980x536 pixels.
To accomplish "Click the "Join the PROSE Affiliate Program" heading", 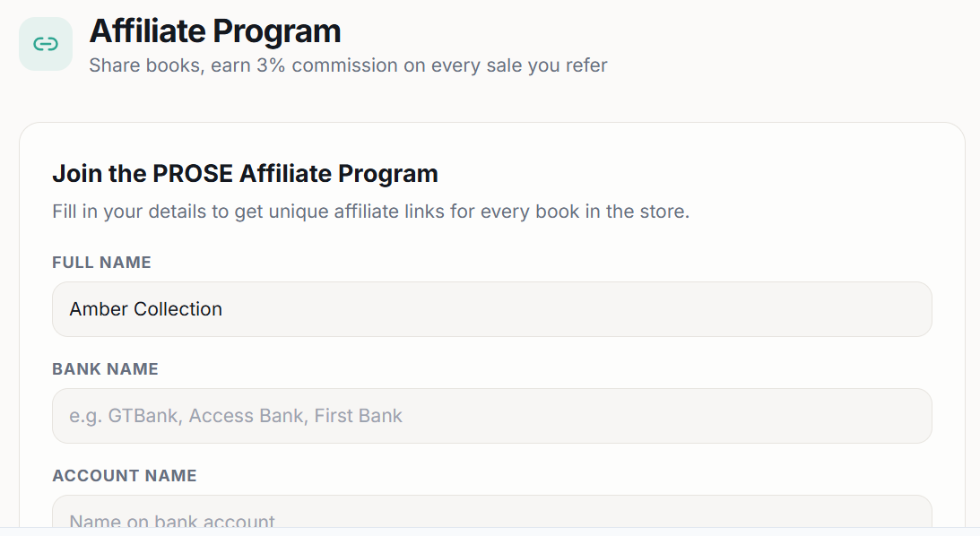I will click(245, 173).
